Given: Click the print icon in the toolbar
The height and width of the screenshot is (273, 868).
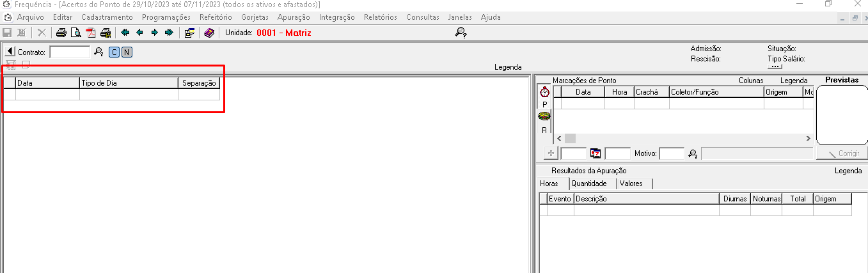Looking at the screenshot, I should [x=61, y=33].
